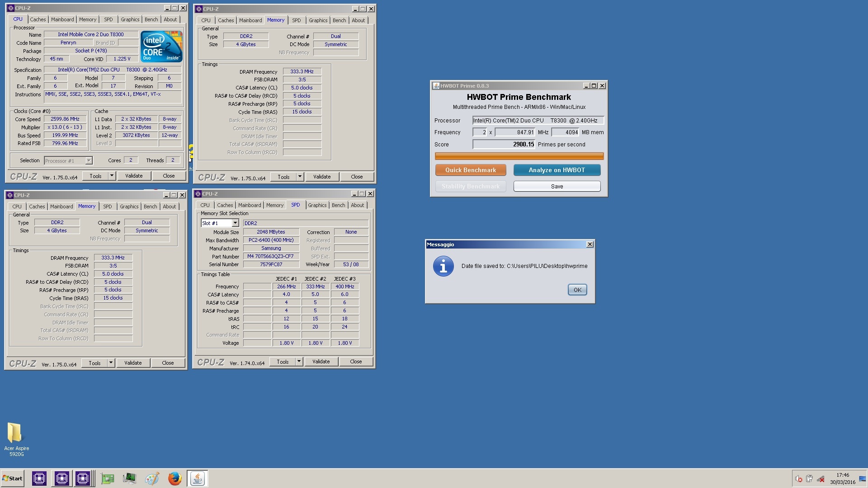The width and height of the screenshot is (868, 488).
Task: Switch to Caches tab in CPU tab window
Action: (x=38, y=19)
